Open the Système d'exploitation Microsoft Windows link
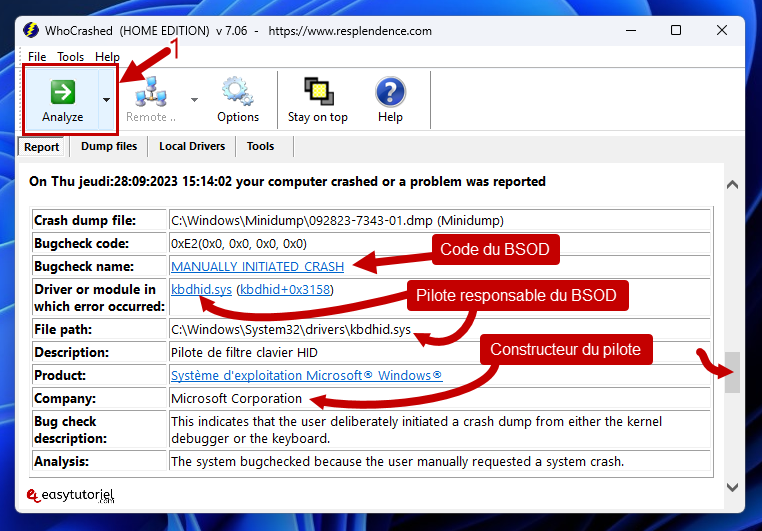The width and height of the screenshot is (762, 531). click(x=307, y=376)
